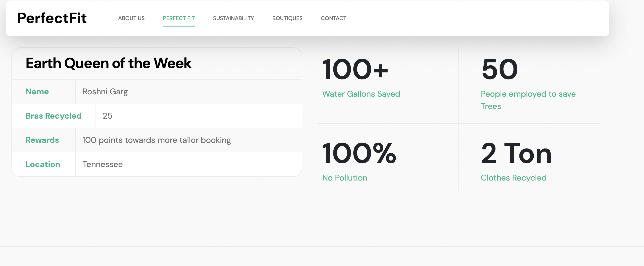Navigate to the Contact page
The height and width of the screenshot is (266, 644).
tap(333, 18)
